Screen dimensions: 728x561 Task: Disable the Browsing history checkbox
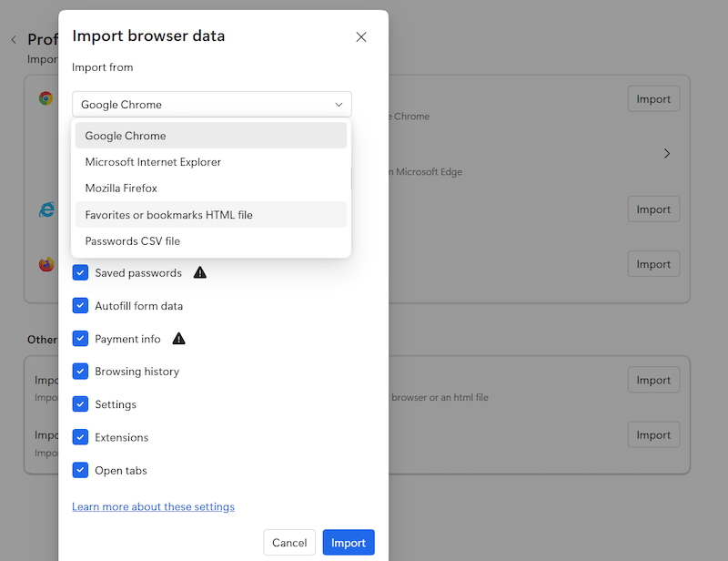80,372
